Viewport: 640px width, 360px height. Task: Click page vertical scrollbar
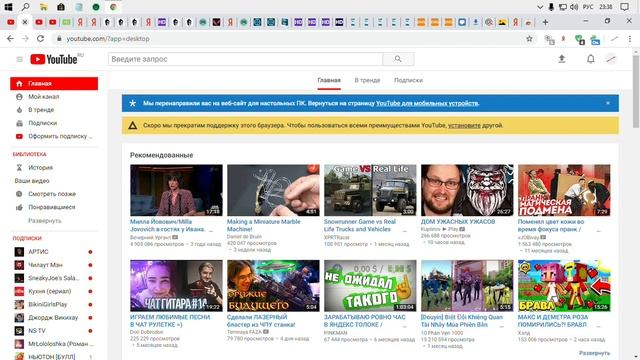click(x=636, y=92)
